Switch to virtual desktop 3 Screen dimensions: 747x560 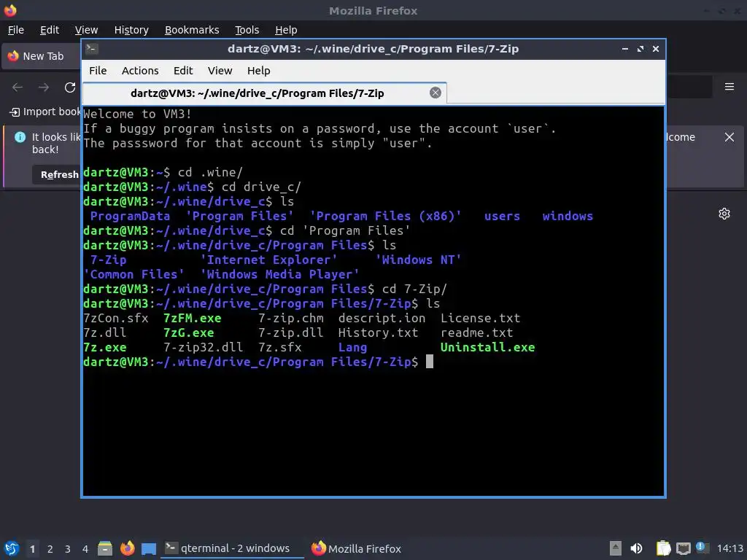pyautogui.click(x=68, y=549)
